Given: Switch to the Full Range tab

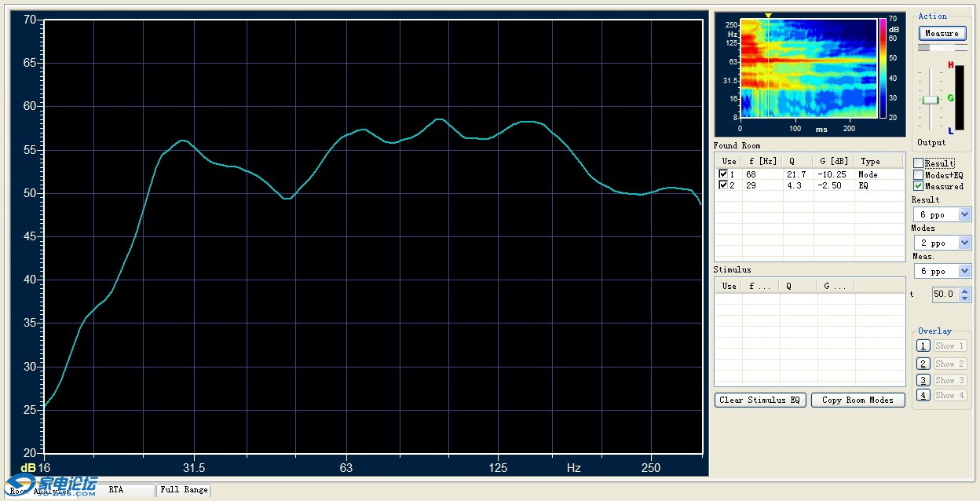Looking at the screenshot, I should pyautogui.click(x=185, y=490).
